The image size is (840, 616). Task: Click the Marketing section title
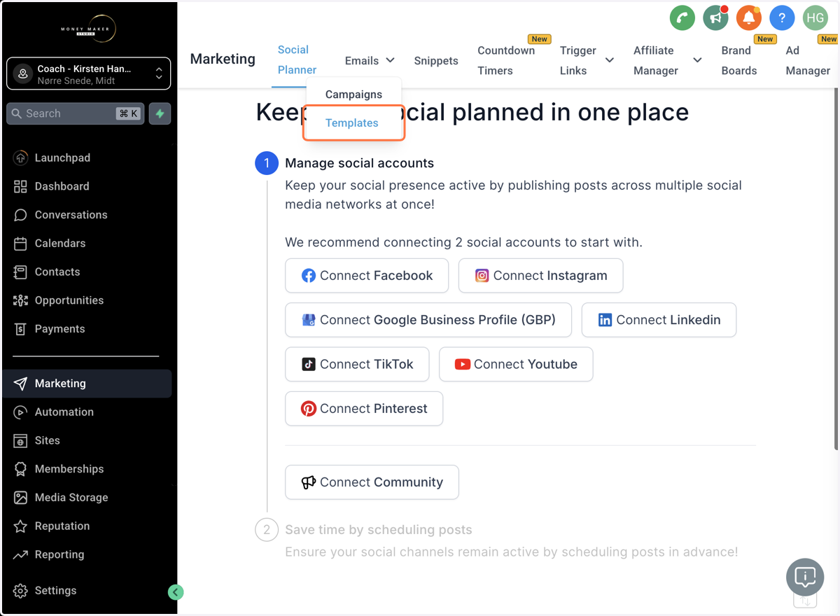pos(223,59)
